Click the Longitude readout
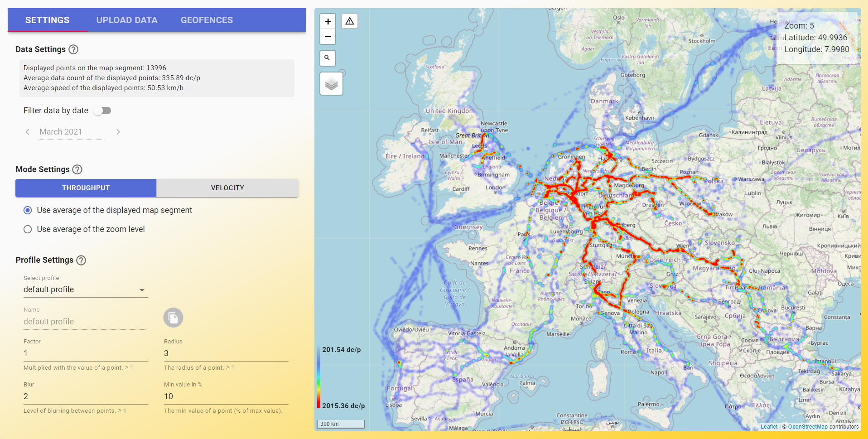The image size is (868, 439). click(817, 49)
